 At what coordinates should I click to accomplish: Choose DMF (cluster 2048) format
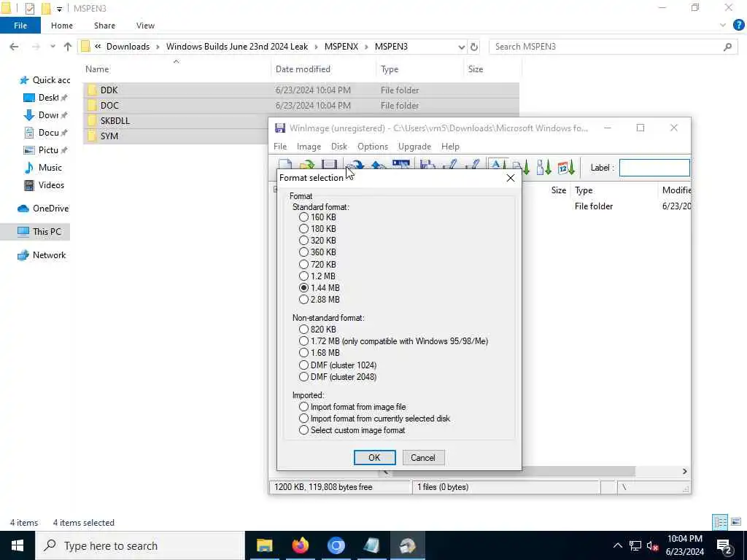pos(338,377)
